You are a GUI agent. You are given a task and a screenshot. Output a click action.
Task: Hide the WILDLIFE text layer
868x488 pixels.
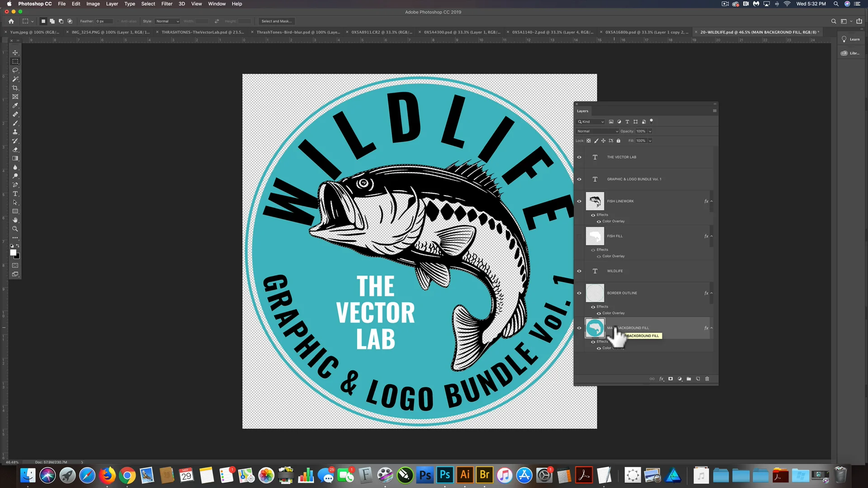coord(579,271)
